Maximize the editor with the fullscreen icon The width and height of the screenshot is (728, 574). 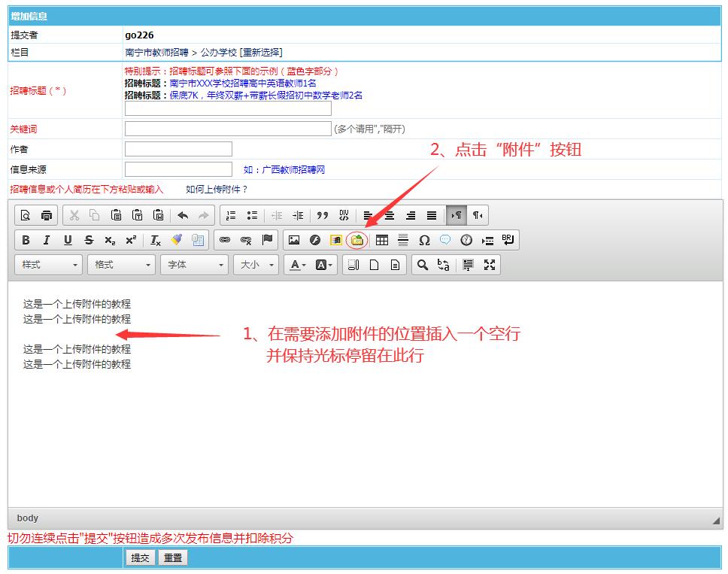490,265
